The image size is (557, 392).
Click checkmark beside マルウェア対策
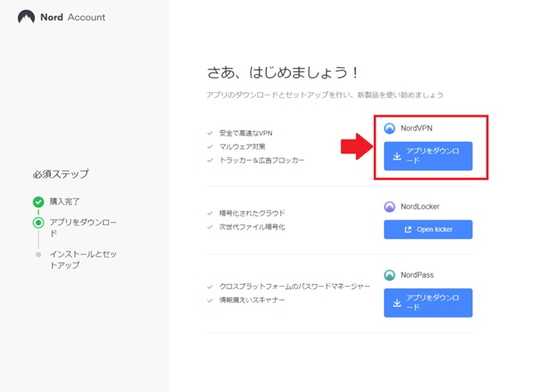pos(210,147)
